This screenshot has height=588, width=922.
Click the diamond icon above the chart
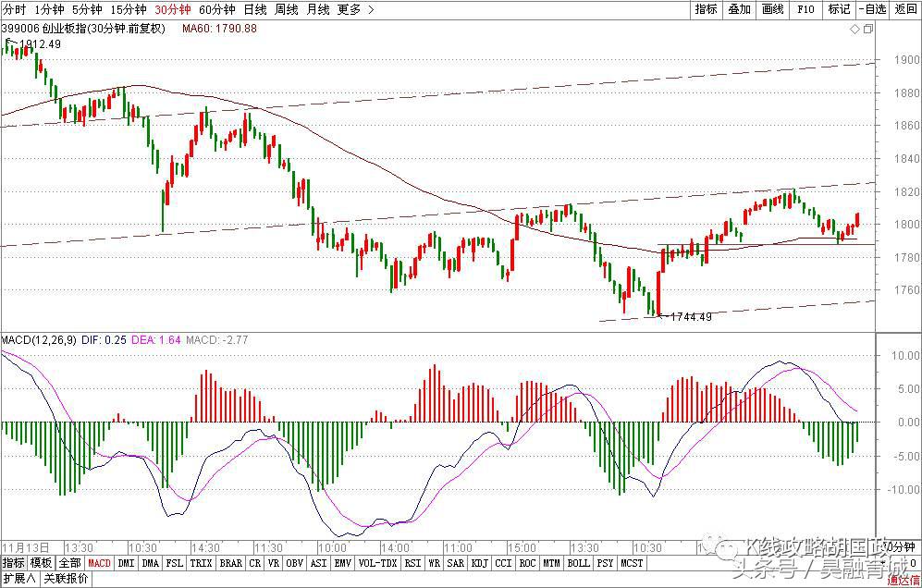pyautogui.click(x=855, y=29)
